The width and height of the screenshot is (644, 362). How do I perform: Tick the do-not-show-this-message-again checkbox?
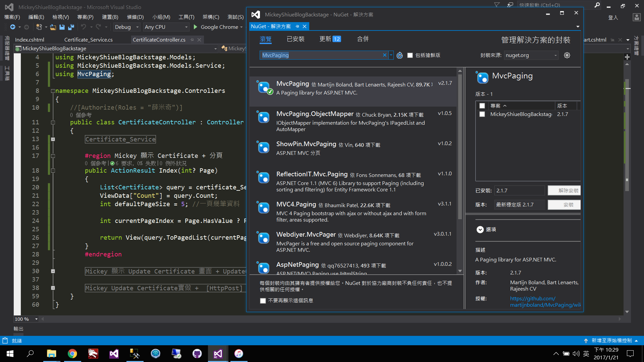[x=263, y=301]
